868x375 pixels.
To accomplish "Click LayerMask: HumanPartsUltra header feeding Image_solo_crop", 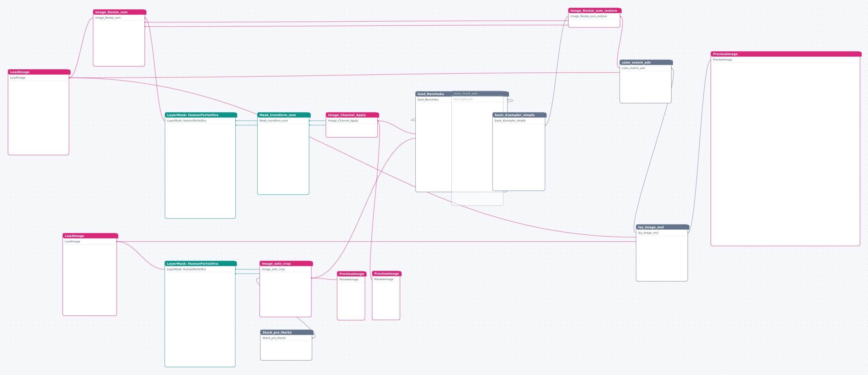I will [x=201, y=263].
